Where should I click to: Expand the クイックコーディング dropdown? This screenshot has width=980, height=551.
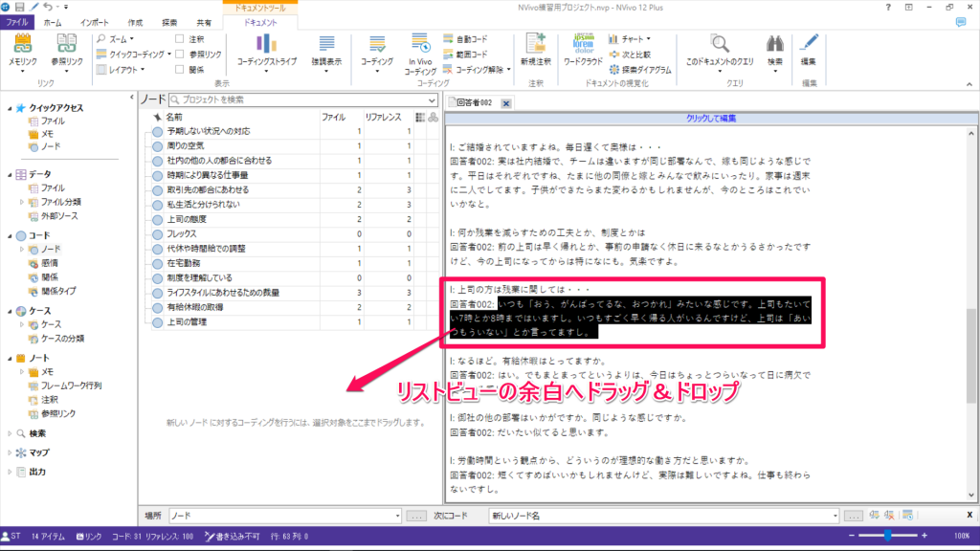point(134,55)
